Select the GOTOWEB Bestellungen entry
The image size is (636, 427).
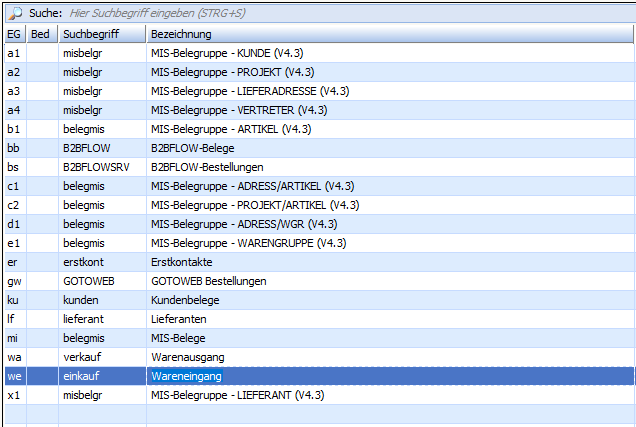point(319,281)
